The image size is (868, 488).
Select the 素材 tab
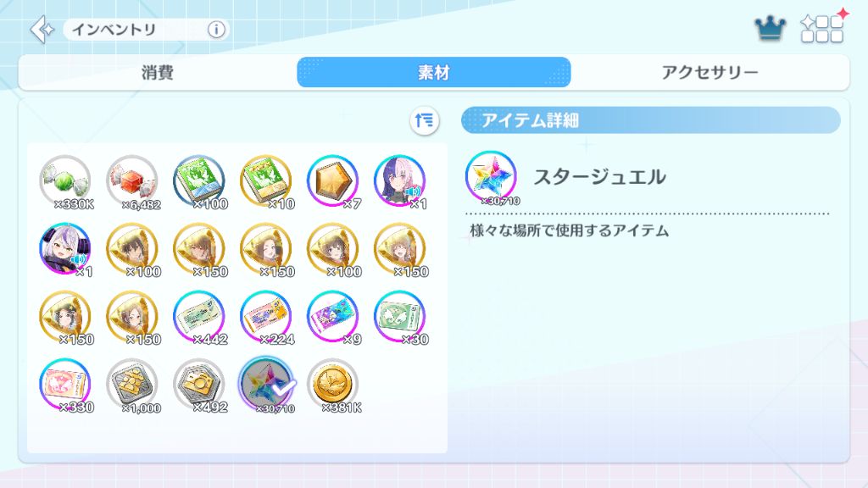(433, 73)
